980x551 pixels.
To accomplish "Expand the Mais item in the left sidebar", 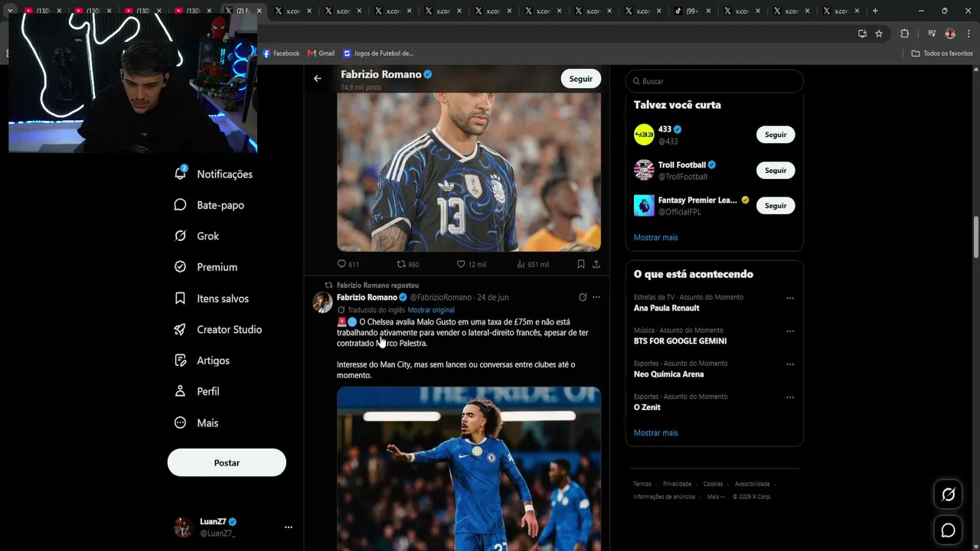I will coord(196,422).
